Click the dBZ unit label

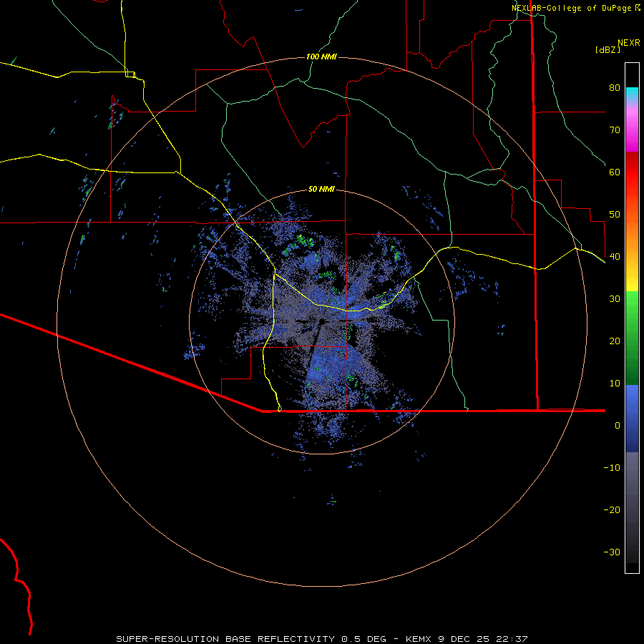pos(608,49)
